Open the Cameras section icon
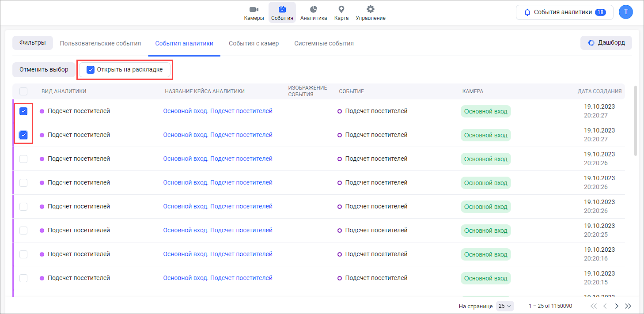Screen dimensions: 644x314 [x=254, y=9]
